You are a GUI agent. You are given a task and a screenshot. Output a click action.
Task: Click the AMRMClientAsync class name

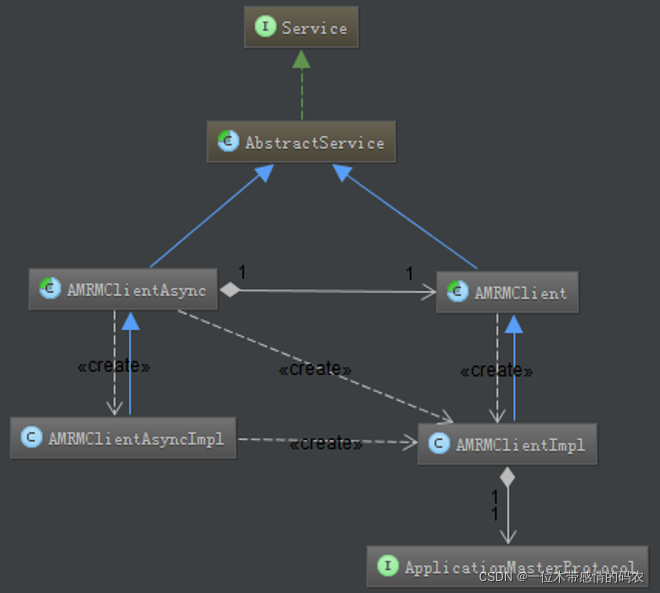[x=136, y=291]
